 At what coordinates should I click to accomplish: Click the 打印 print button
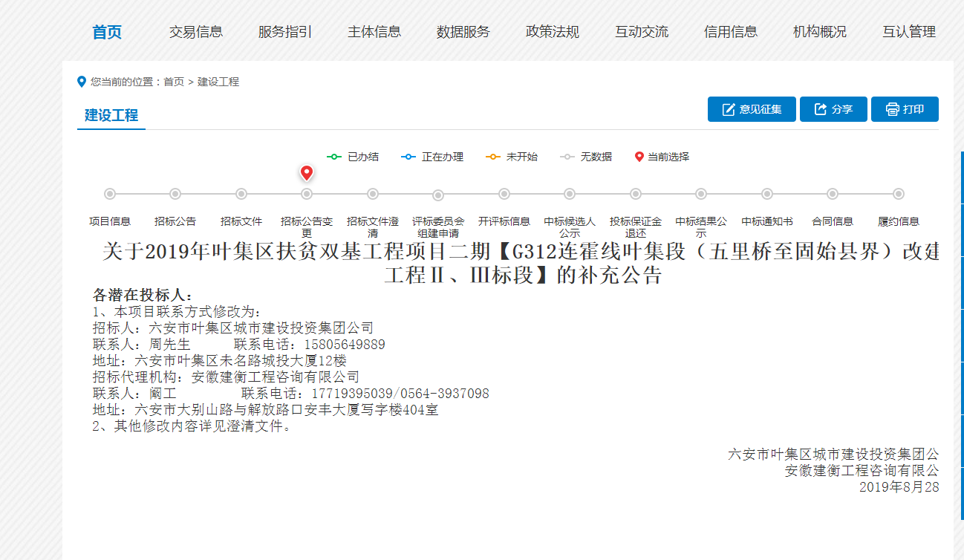pos(905,109)
